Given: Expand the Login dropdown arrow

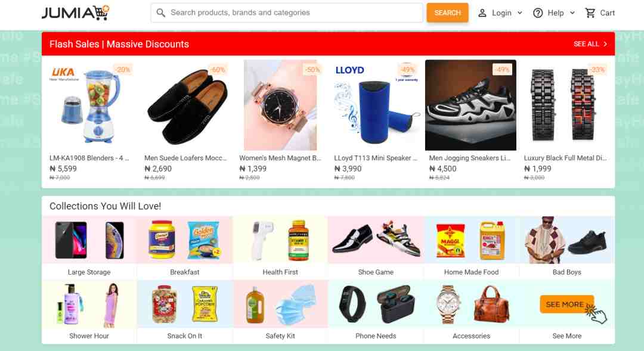Looking at the screenshot, I should click(x=519, y=13).
